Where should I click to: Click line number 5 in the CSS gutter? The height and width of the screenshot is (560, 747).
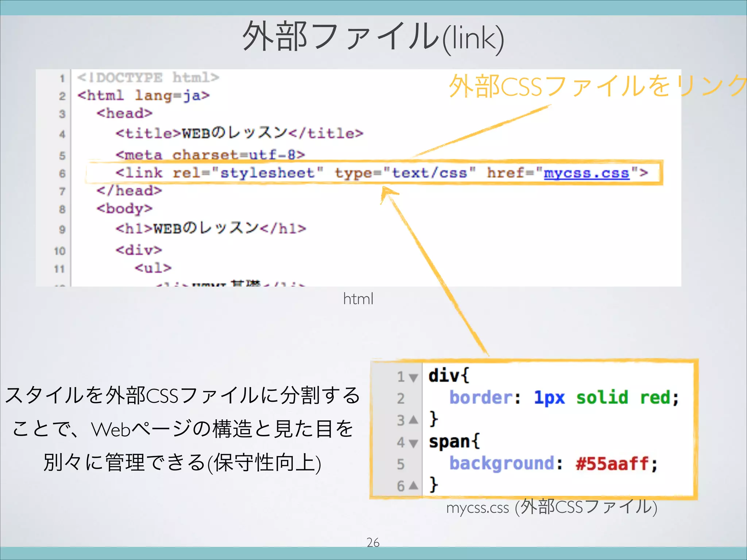[x=401, y=464]
